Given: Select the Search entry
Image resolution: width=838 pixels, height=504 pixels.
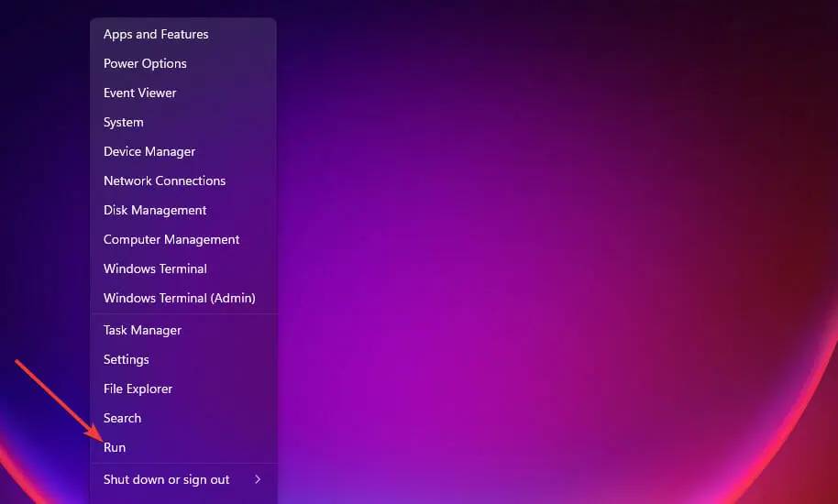Looking at the screenshot, I should click(x=122, y=418).
